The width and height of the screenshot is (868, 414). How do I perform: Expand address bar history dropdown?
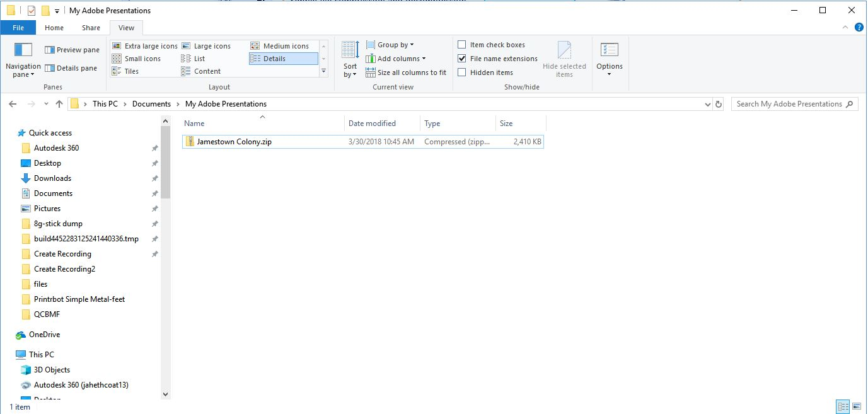[x=707, y=104]
